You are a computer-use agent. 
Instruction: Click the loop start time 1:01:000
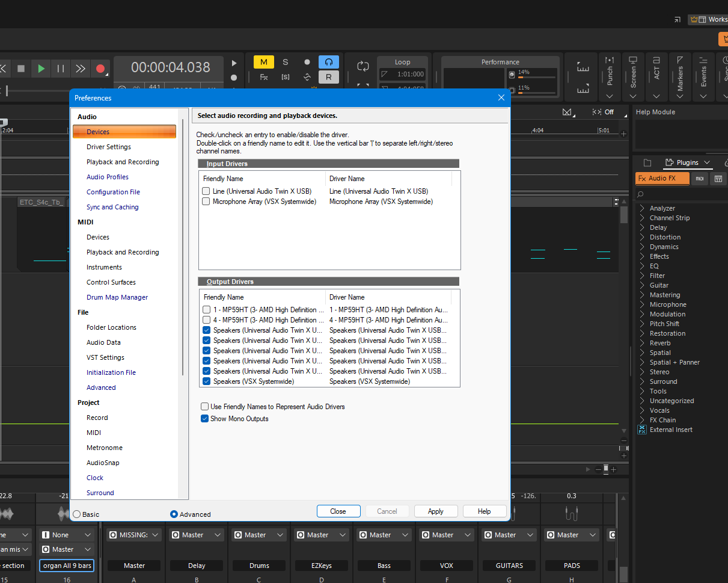tap(411, 74)
